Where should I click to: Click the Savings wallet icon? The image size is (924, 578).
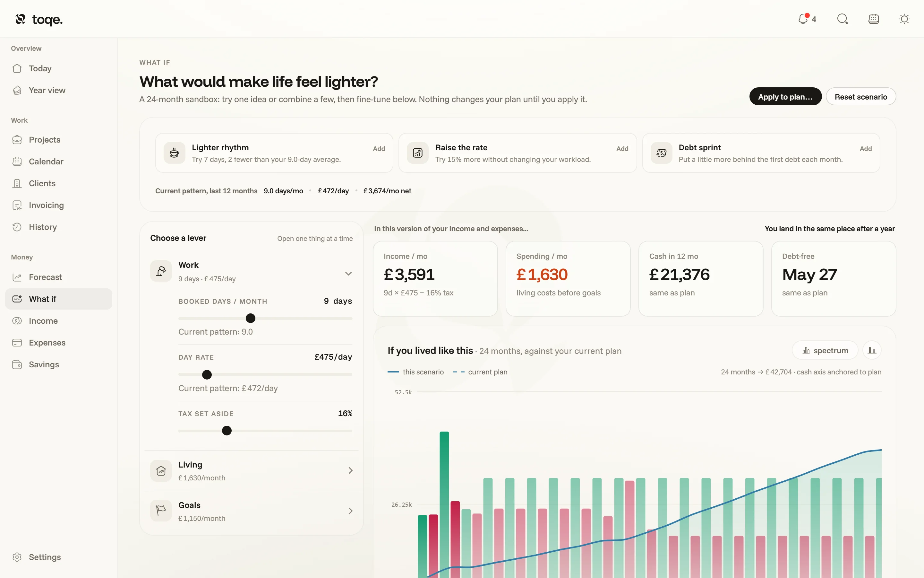tap(17, 364)
